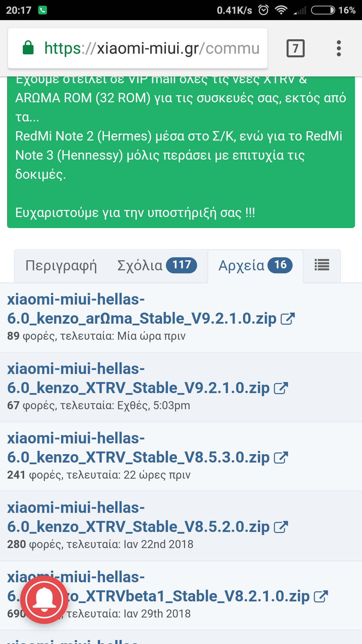Tap the green padlock security icon

(x=28, y=48)
